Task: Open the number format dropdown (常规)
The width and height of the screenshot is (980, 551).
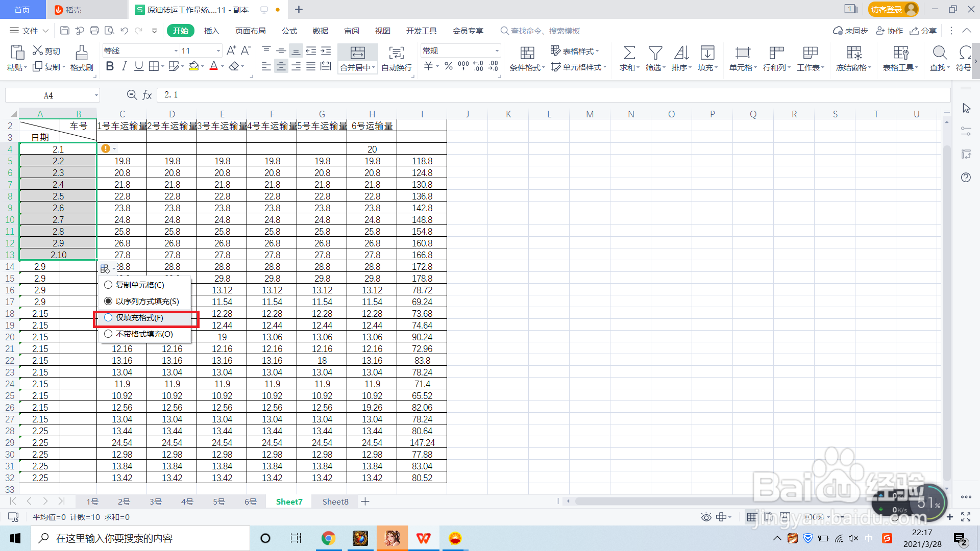Action: pos(497,51)
